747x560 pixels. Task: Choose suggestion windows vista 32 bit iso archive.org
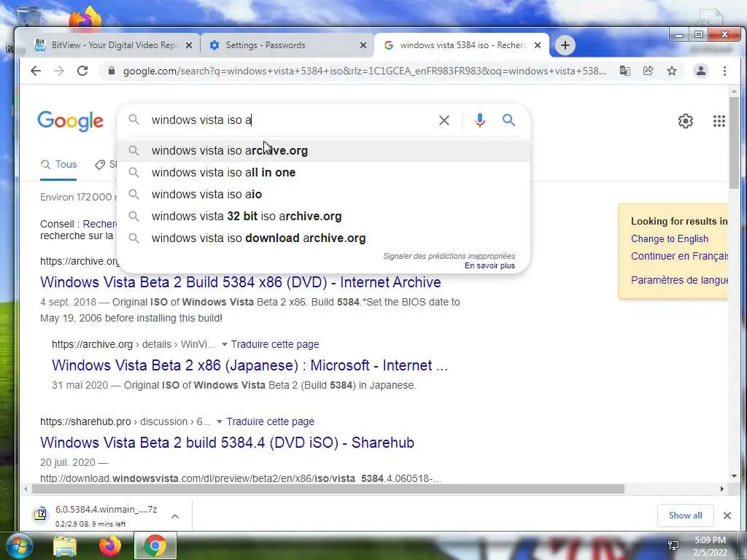pyautogui.click(x=323, y=216)
